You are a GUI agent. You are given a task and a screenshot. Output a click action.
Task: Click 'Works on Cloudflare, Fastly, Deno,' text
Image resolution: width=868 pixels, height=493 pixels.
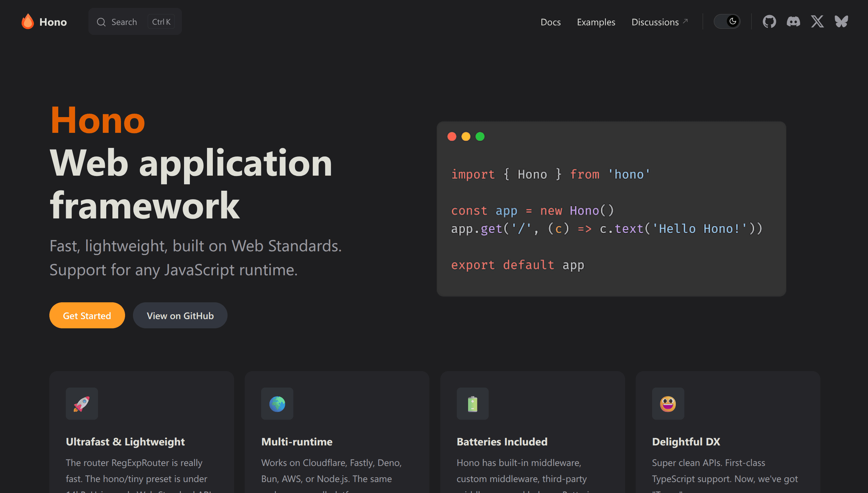click(331, 463)
